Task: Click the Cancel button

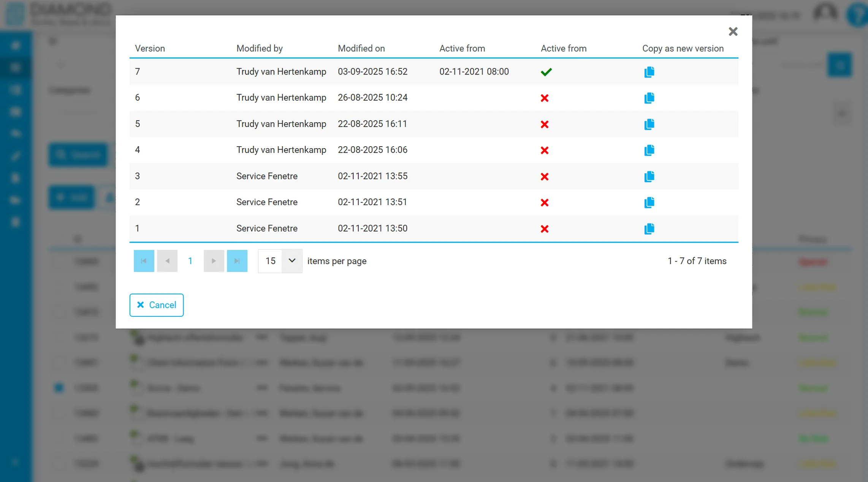Action: tap(156, 305)
